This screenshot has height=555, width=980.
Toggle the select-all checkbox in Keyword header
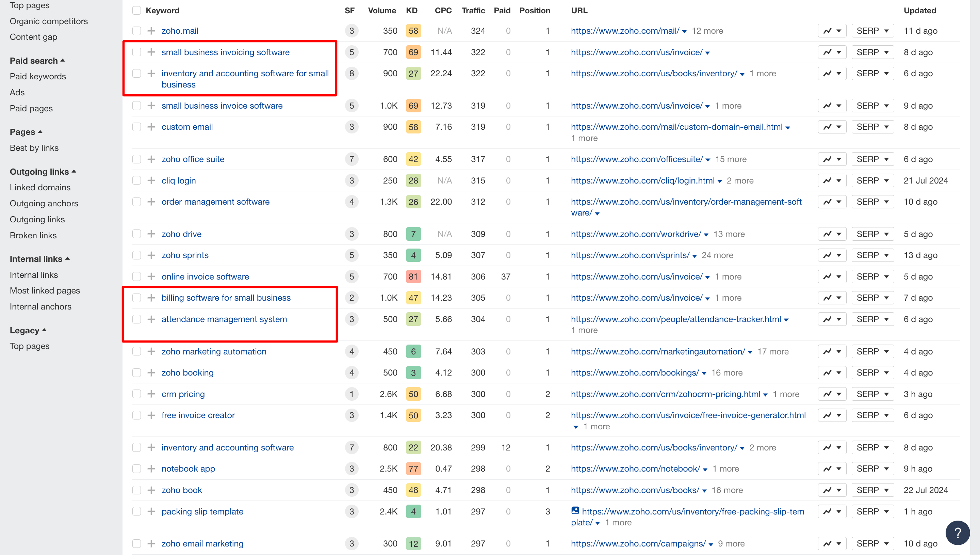[136, 11]
